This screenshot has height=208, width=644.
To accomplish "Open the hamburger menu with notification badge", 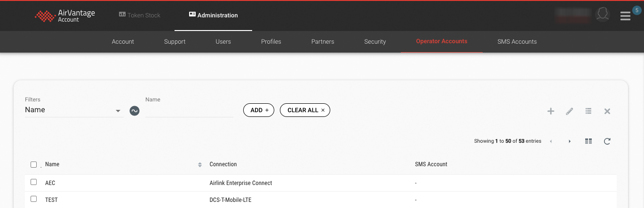I will point(625,16).
